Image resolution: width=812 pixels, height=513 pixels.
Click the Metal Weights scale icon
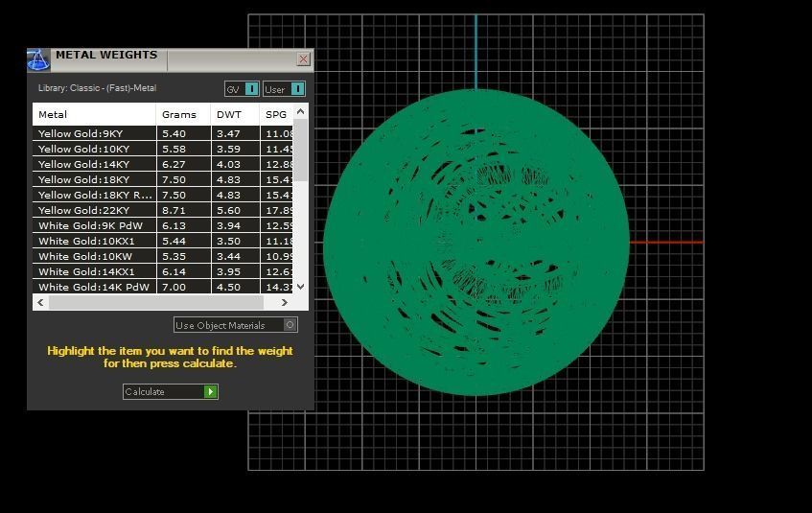pyautogui.click(x=38, y=59)
